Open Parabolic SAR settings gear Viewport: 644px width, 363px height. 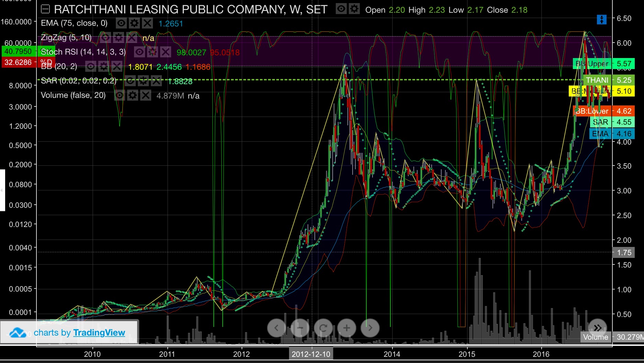tap(143, 81)
